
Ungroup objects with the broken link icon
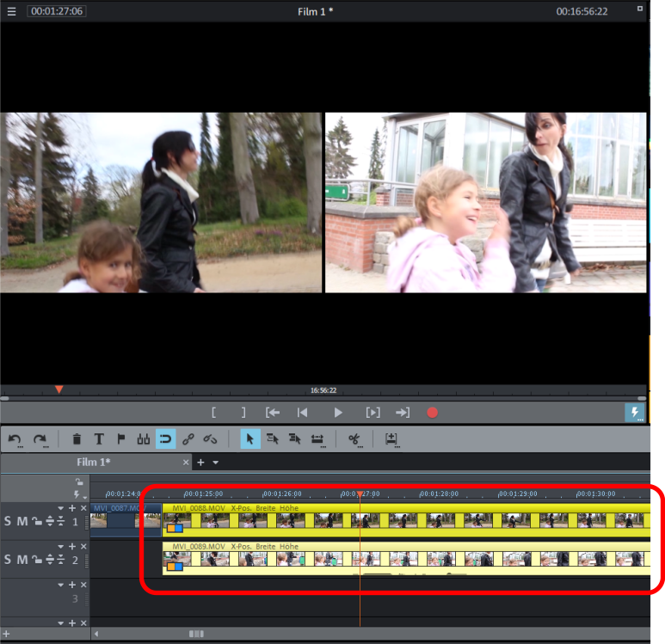(x=211, y=439)
